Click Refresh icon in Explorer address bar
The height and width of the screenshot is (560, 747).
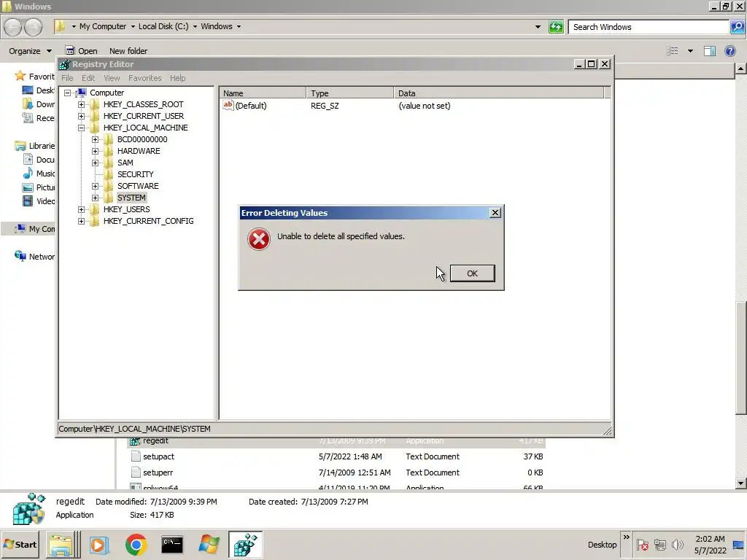point(556,27)
